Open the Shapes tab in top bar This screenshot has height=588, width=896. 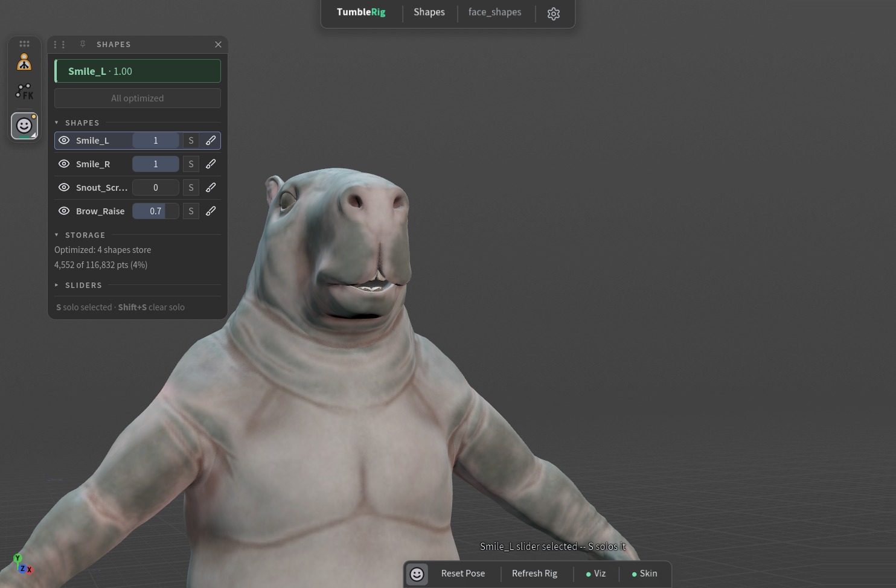(x=429, y=12)
